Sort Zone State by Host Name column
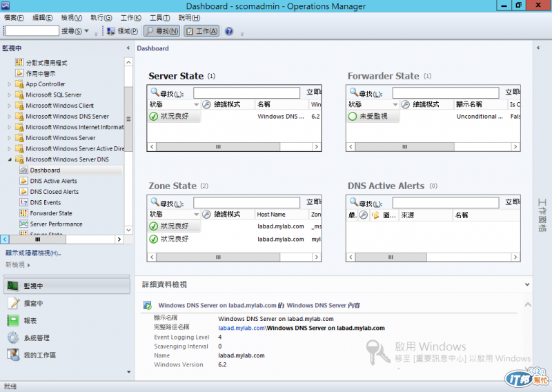This screenshot has height=392, width=552. [x=282, y=214]
